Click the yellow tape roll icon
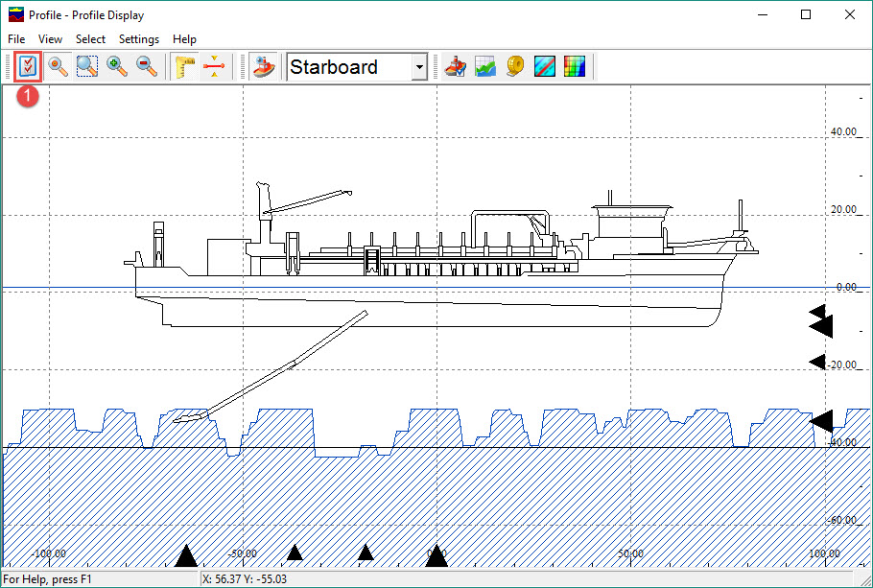The image size is (873, 588). point(515,67)
